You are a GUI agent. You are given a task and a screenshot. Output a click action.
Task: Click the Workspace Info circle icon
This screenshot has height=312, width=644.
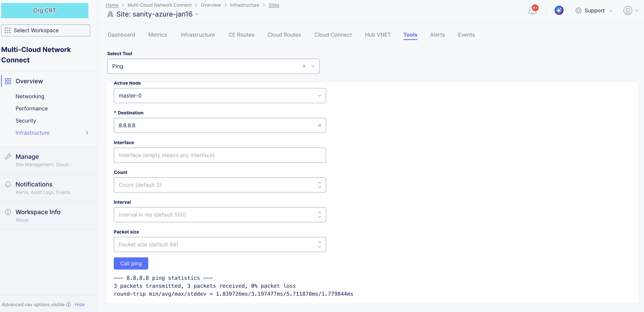8,212
